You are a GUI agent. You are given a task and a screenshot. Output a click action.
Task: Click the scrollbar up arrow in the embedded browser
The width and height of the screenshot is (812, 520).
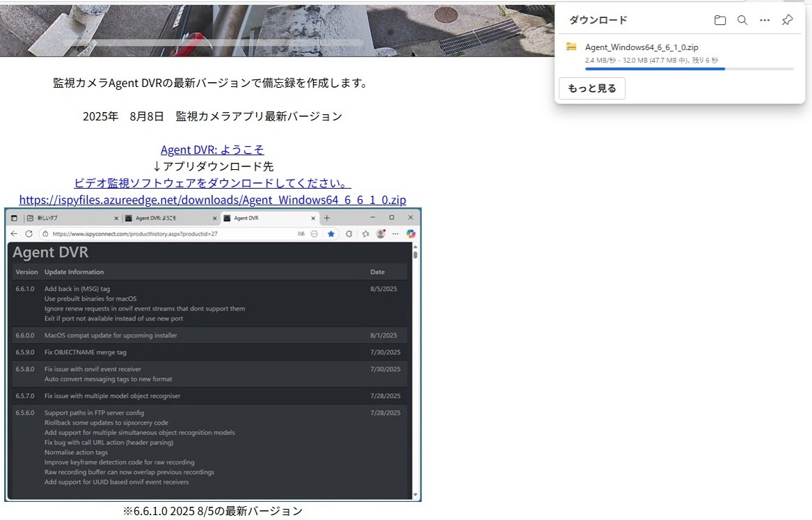415,247
